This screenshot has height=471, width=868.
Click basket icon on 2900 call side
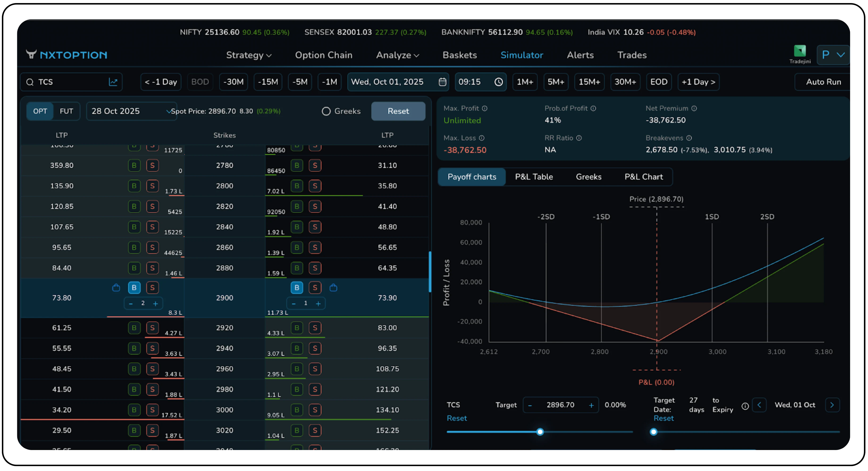pyautogui.click(x=116, y=288)
